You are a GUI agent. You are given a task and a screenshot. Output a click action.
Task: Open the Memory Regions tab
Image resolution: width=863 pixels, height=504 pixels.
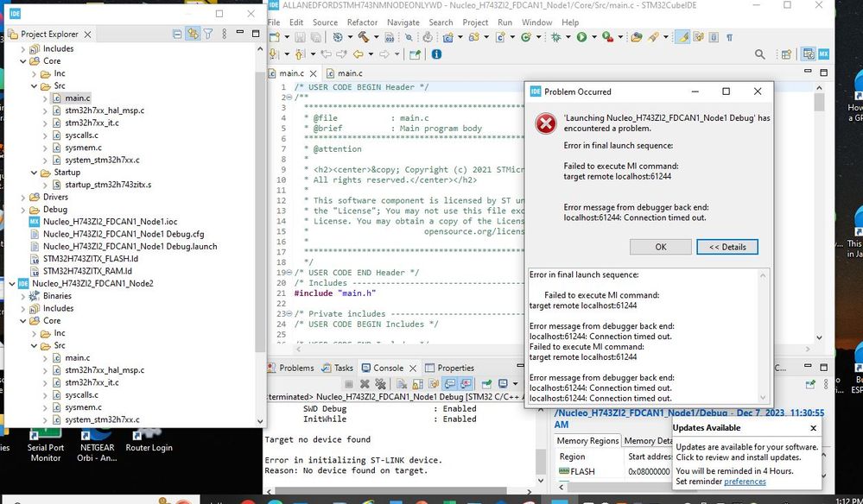click(x=587, y=441)
